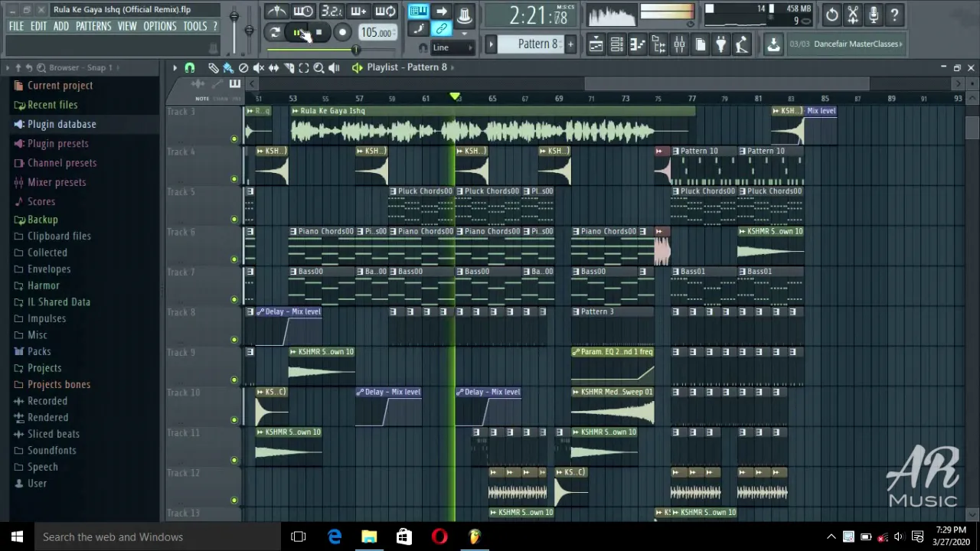Toggle the playlist magnet snap icon
The width and height of the screenshot is (980, 551).
(x=190, y=67)
